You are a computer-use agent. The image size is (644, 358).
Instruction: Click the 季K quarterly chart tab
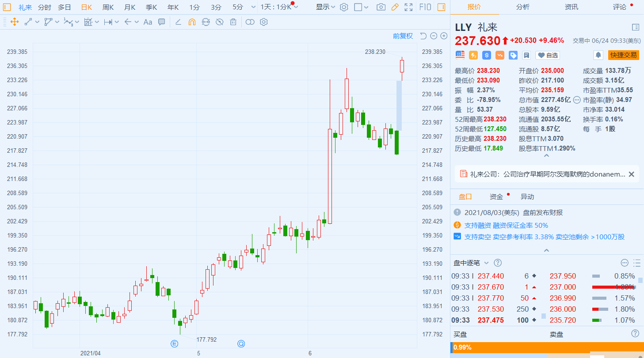click(152, 7)
